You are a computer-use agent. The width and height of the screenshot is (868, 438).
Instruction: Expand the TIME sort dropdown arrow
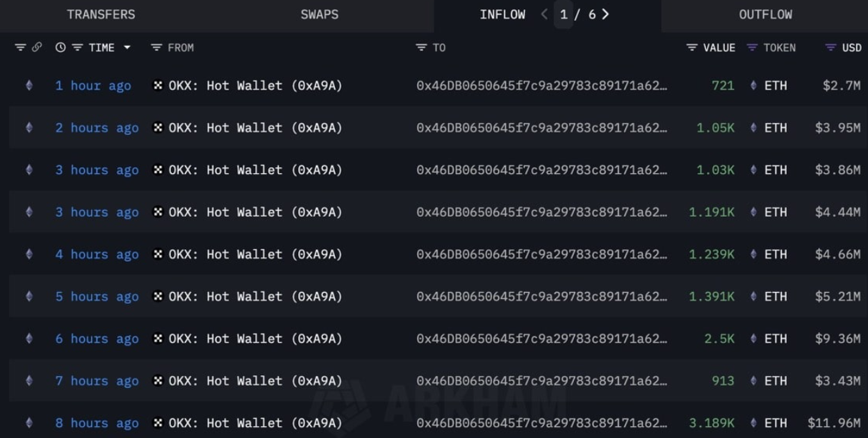point(126,48)
